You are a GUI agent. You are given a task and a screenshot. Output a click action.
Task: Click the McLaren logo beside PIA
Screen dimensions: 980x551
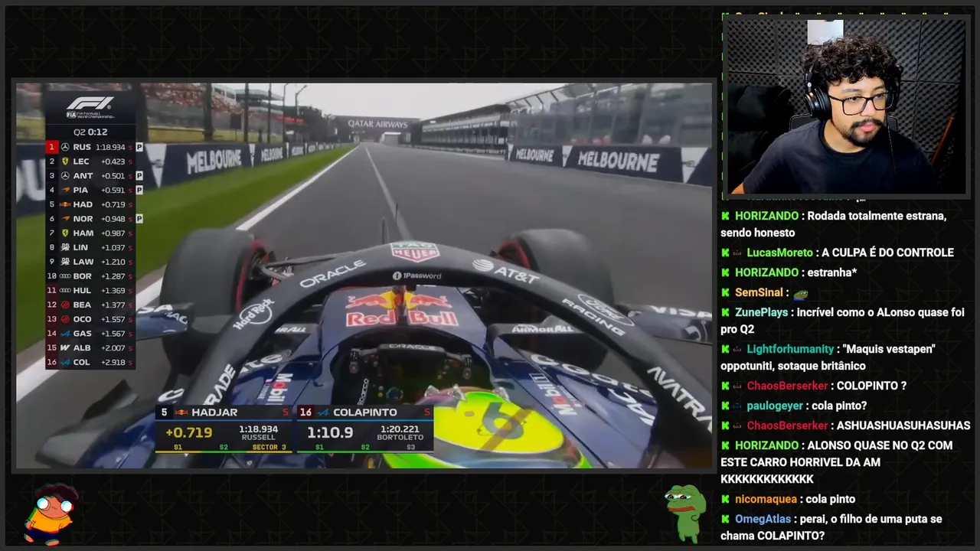coord(65,190)
